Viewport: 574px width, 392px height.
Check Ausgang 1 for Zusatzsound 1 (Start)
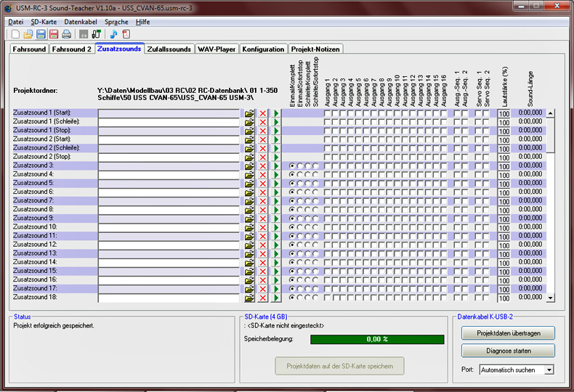click(327, 113)
